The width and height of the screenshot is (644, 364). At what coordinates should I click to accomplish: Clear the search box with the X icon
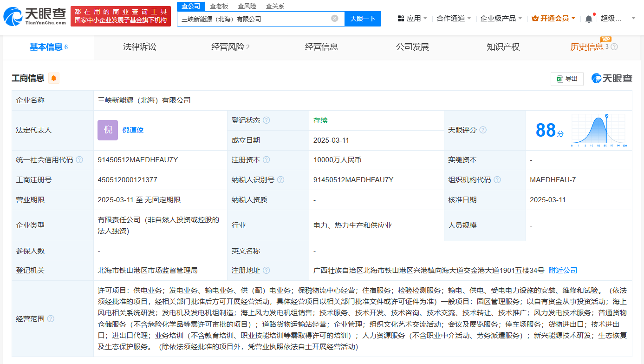pyautogui.click(x=334, y=19)
